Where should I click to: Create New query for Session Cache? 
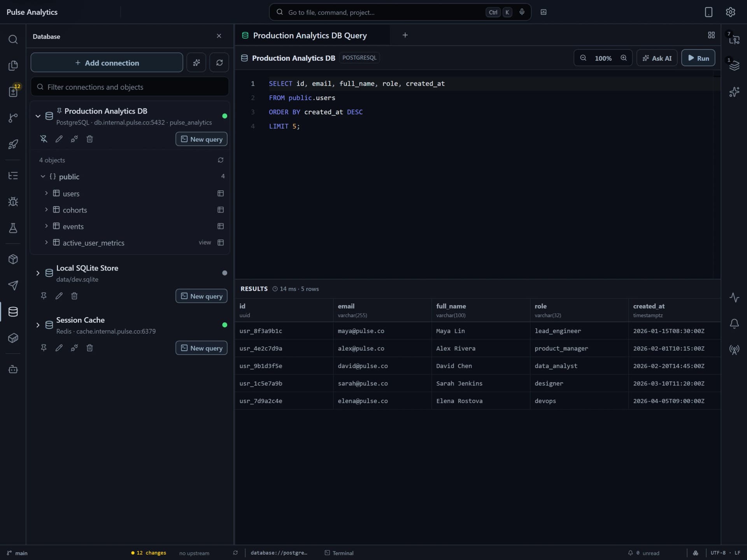pyautogui.click(x=202, y=348)
